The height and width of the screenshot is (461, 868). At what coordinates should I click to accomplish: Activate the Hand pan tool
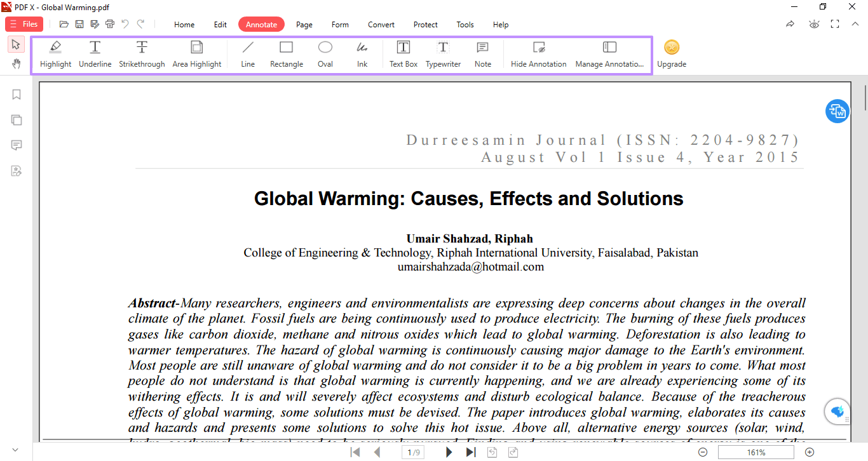tap(16, 63)
